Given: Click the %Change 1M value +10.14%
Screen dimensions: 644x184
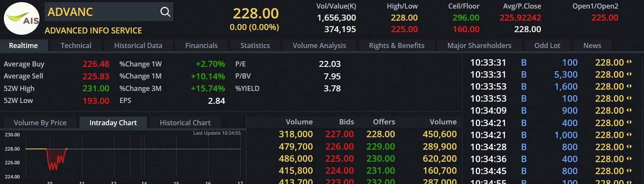Looking at the screenshot, I should pos(208,76).
